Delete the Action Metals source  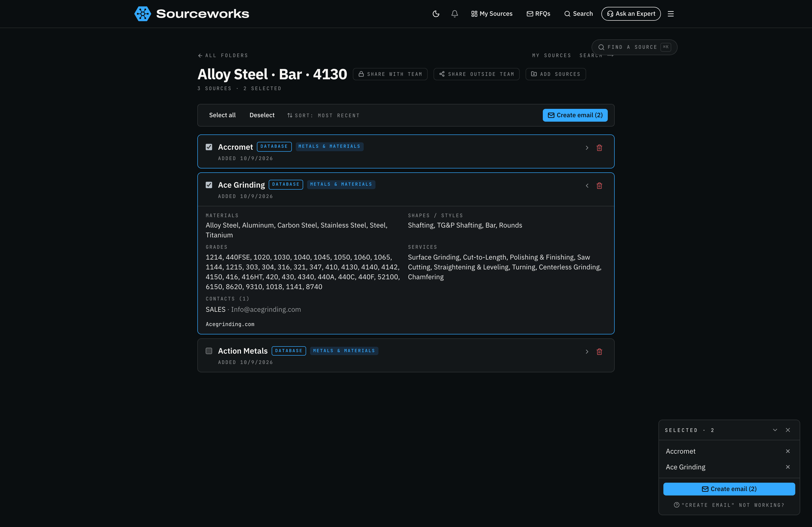(x=599, y=351)
